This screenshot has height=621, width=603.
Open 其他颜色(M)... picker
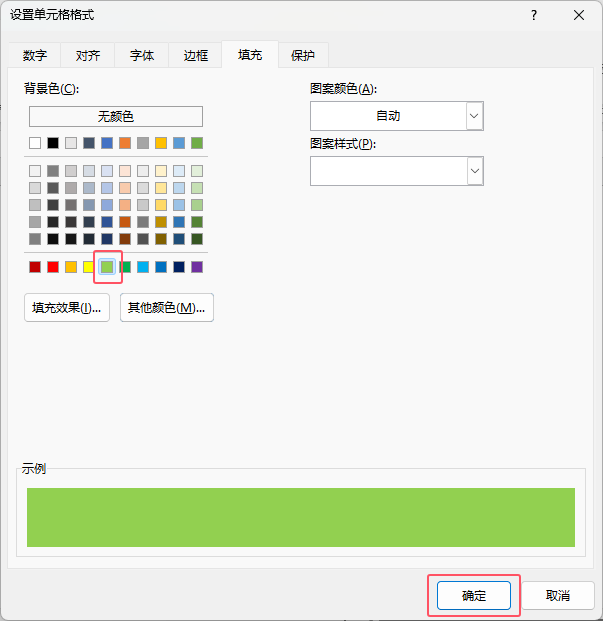pyautogui.click(x=167, y=307)
